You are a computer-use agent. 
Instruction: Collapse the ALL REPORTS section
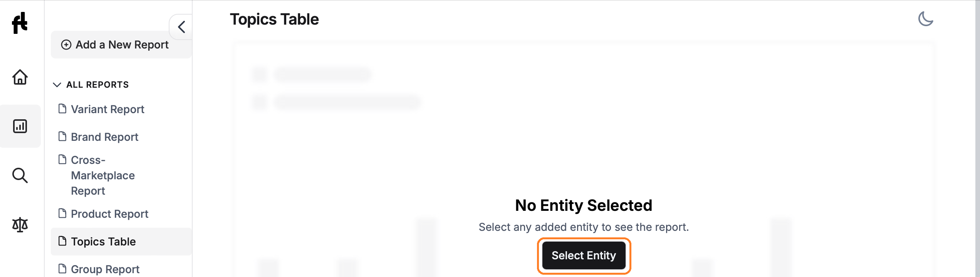[x=57, y=85]
